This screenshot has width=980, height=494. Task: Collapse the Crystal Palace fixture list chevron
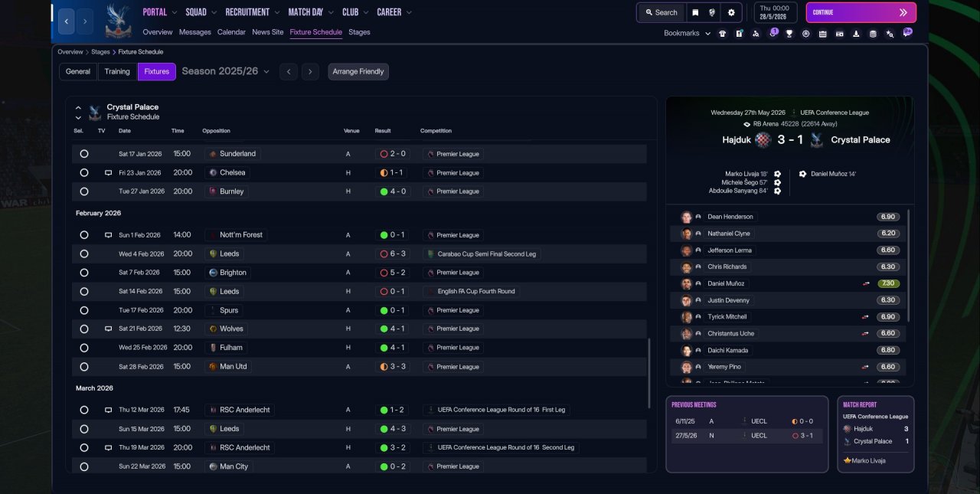78,108
